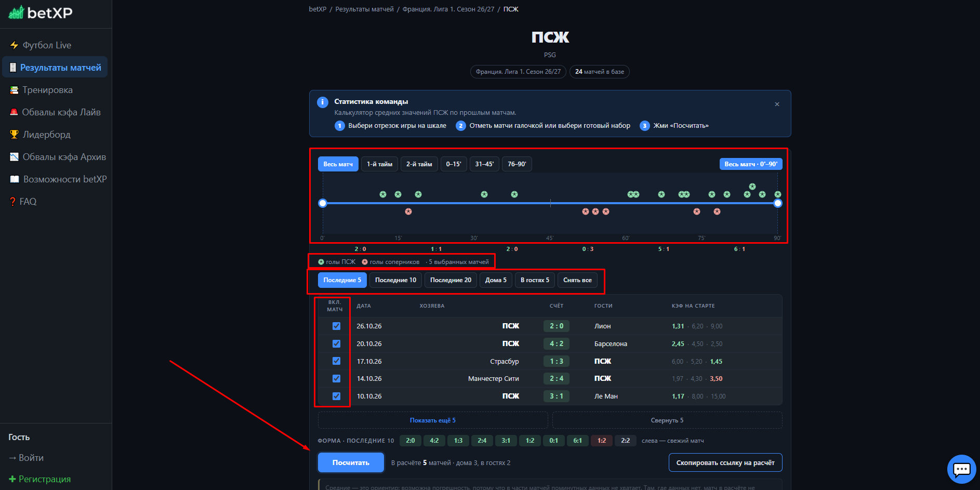Uncheck the 10.10.26 Ле Ман match
This screenshot has height=490, width=980.
click(x=336, y=396)
